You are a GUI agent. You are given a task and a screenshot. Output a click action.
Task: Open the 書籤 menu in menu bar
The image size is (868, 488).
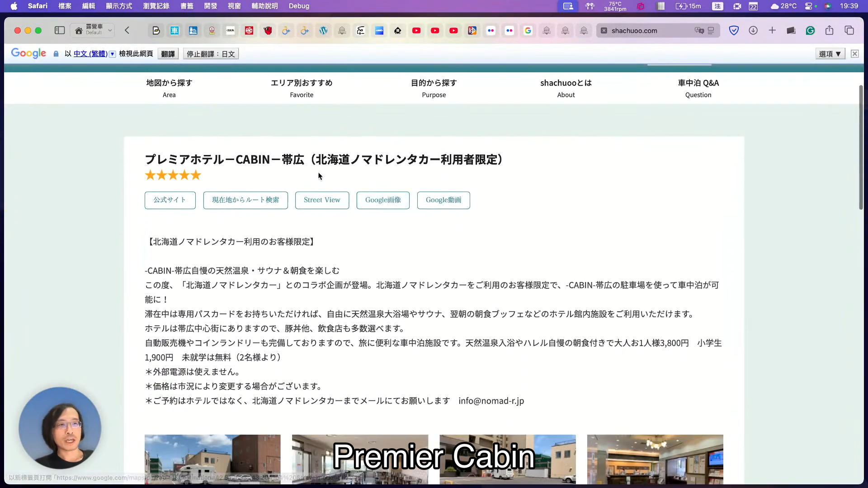click(x=187, y=6)
